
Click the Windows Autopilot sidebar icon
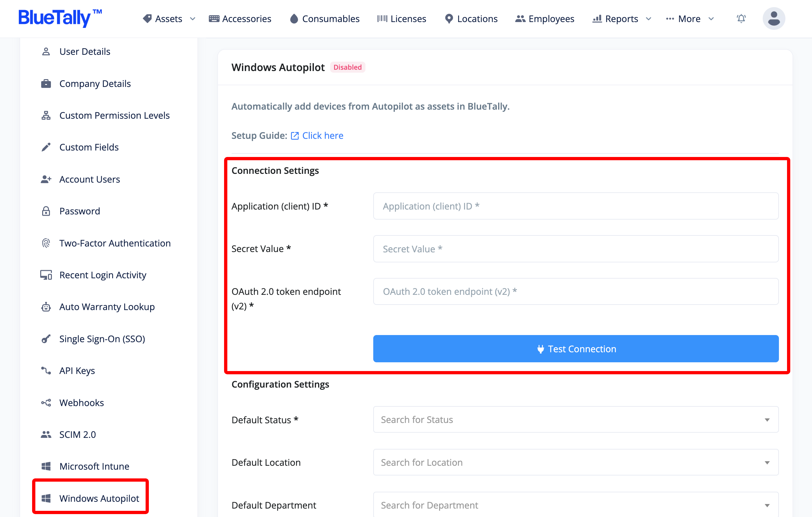pyautogui.click(x=46, y=498)
